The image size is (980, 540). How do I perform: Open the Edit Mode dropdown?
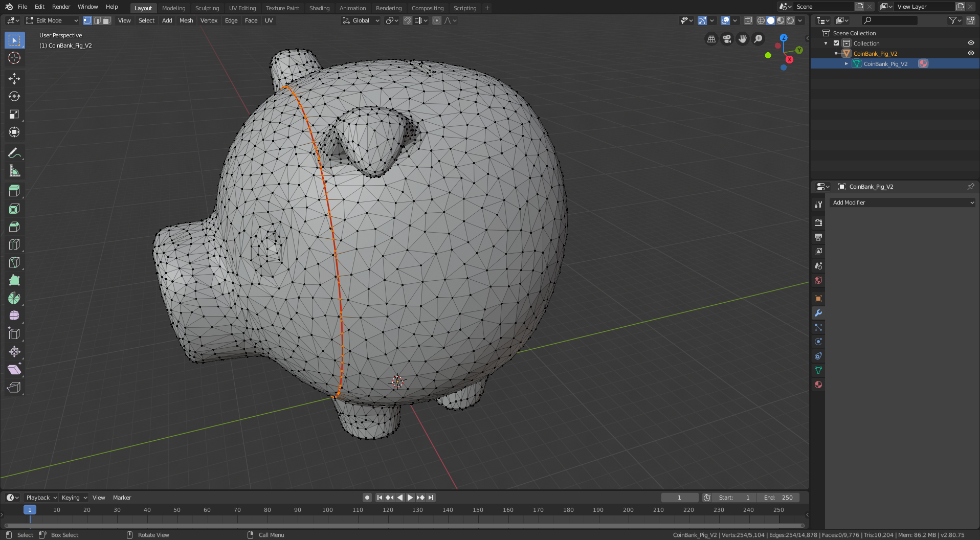pyautogui.click(x=52, y=20)
